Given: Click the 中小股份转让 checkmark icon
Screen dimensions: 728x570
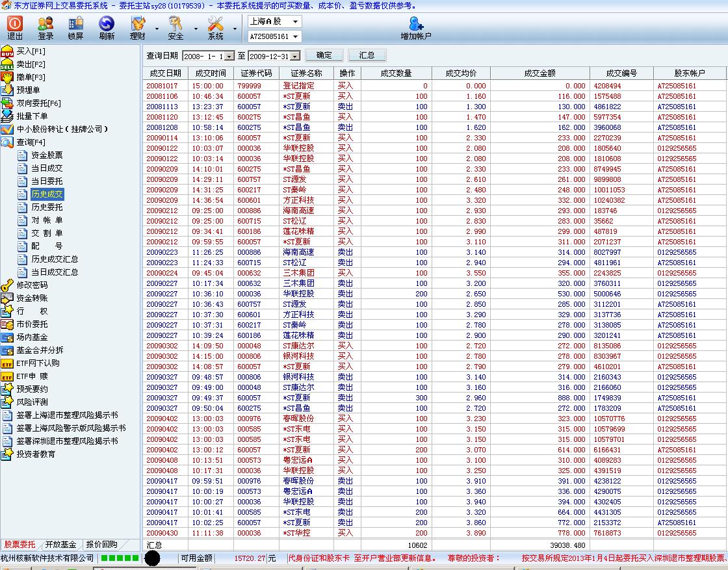Looking at the screenshot, I should (x=7, y=129).
